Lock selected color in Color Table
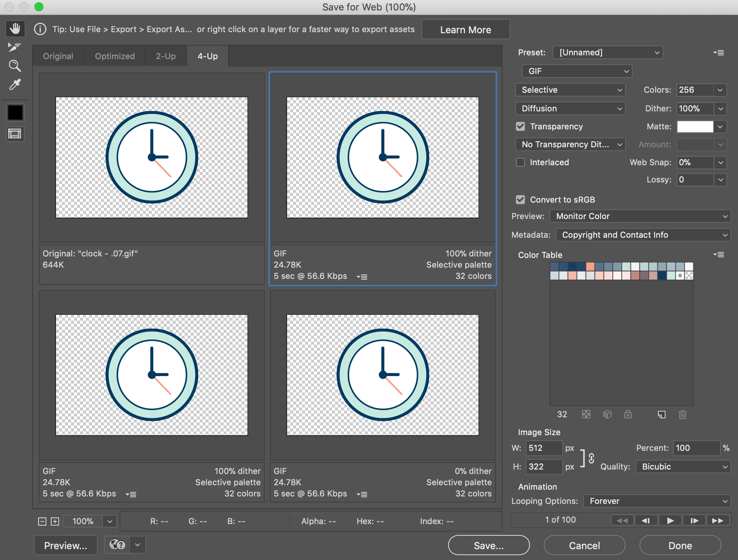The height and width of the screenshot is (560, 738). pos(628,414)
